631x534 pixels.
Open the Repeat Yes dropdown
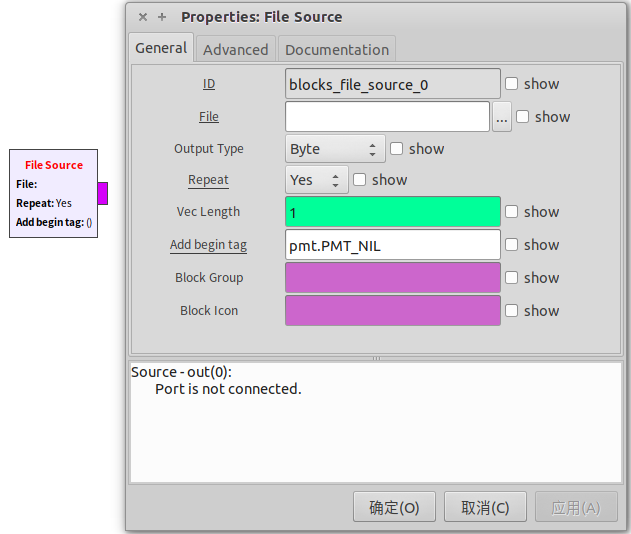click(317, 180)
